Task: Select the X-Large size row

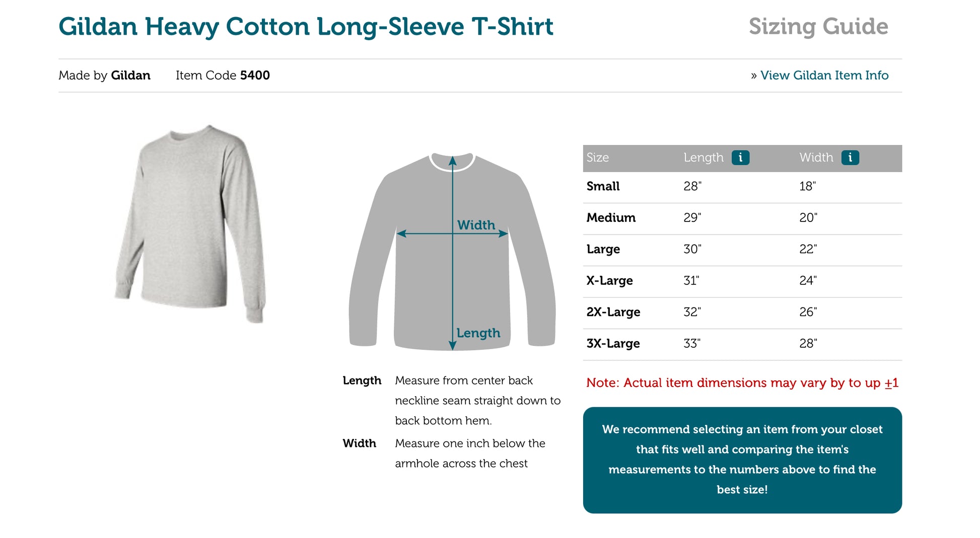Action: pos(742,281)
